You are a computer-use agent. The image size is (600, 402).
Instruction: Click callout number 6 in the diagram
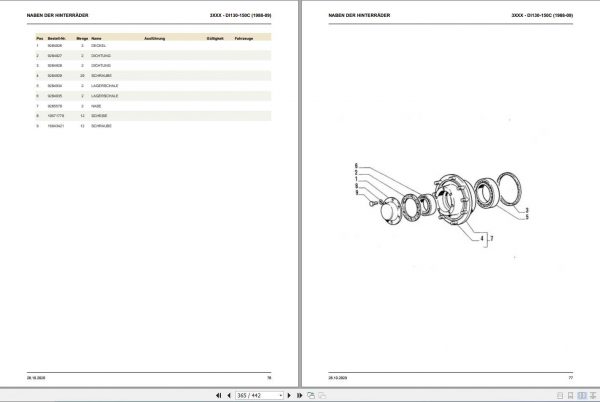356,166
